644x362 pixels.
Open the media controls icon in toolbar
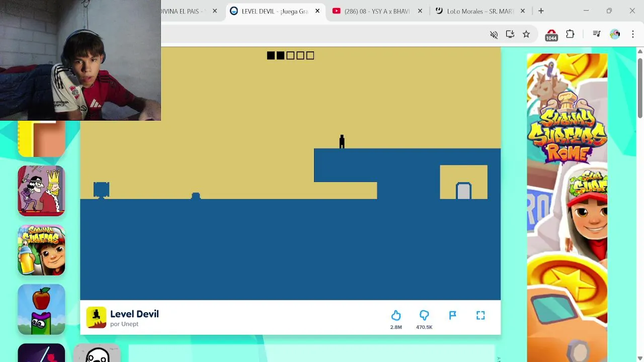597,34
